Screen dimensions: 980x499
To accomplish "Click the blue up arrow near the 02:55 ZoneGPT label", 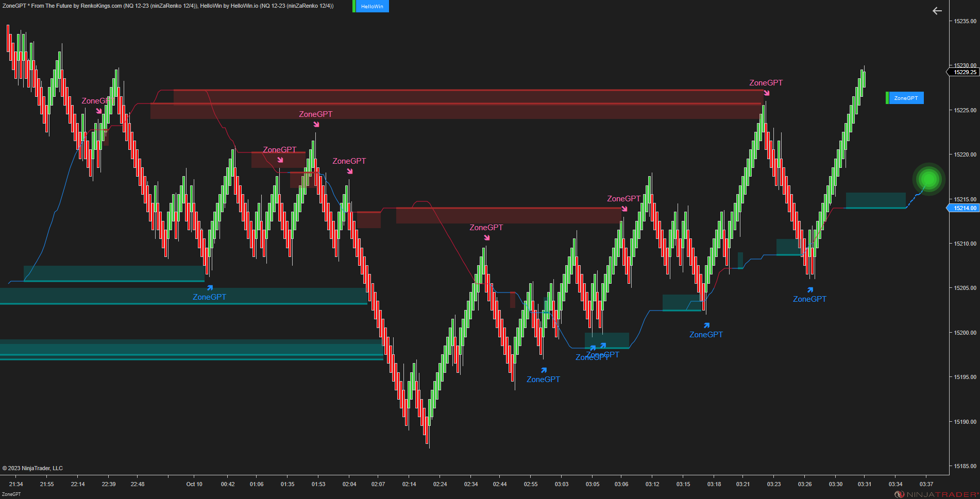I will click(544, 370).
